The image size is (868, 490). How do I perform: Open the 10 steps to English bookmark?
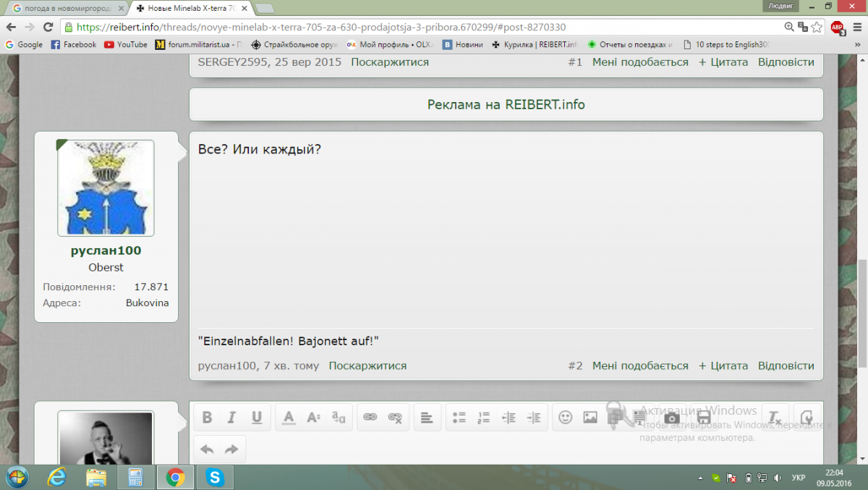(728, 44)
